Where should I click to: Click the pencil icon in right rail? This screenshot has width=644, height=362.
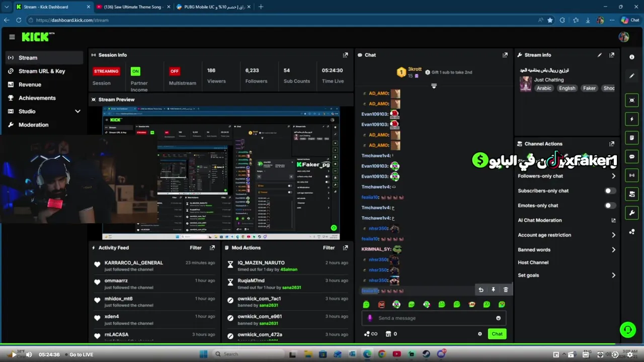coord(632,76)
